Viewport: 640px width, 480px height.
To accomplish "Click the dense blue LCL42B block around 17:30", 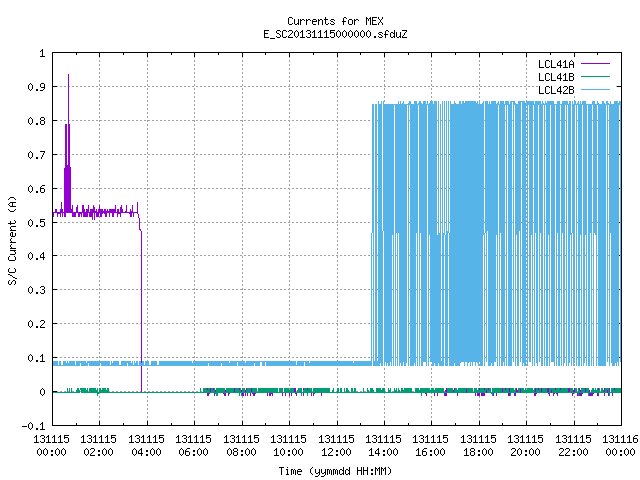I will pyautogui.click(x=467, y=233).
